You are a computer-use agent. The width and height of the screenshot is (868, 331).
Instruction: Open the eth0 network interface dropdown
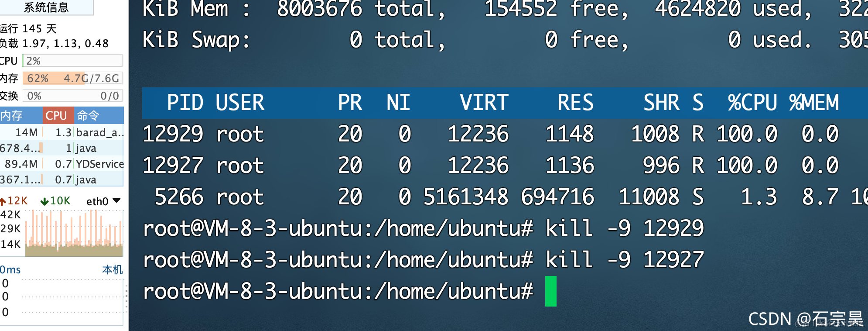[103, 201]
